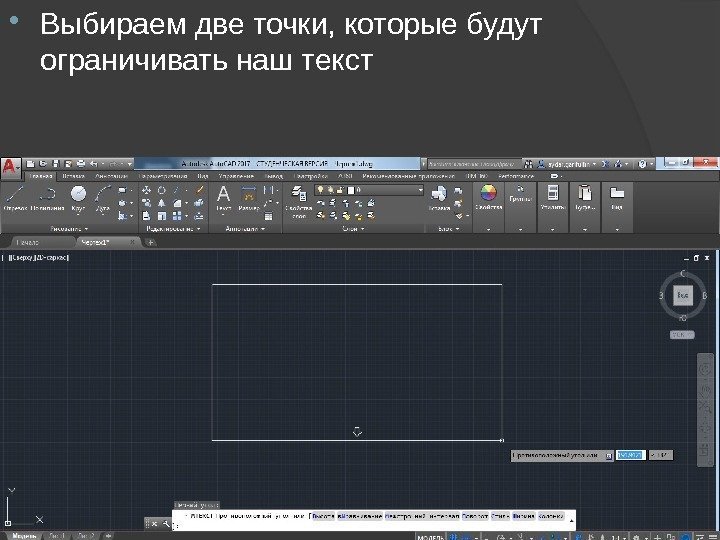Click New drawing in Quick Access toolbar
The image size is (720, 540).
31,163
